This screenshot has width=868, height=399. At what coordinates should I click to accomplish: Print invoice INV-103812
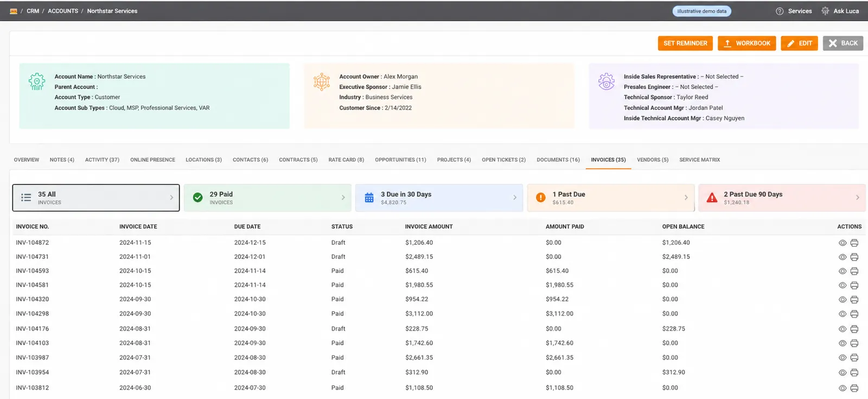click(x=854, y=389)
